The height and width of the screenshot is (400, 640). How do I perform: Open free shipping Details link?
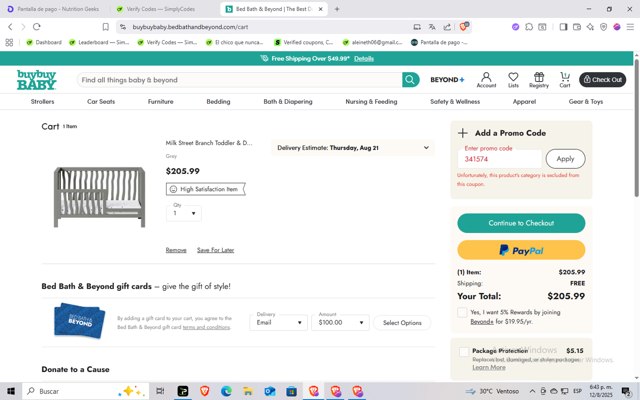pos(364,59)
